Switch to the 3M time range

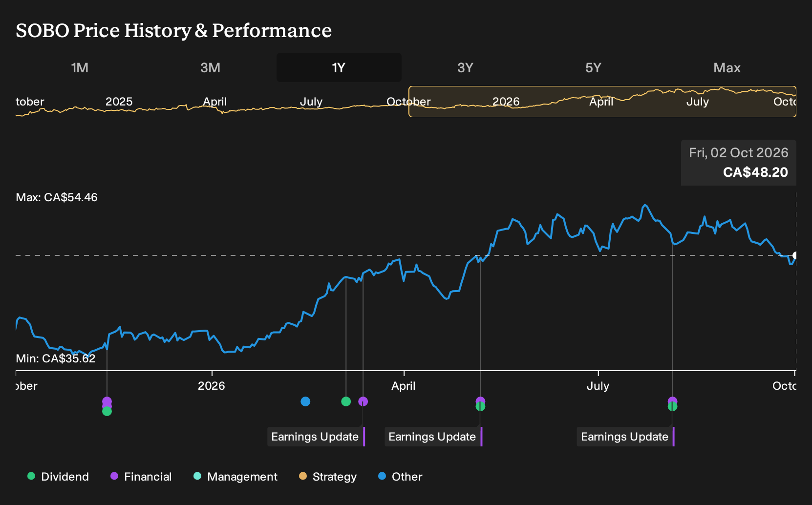click(210, 67)
